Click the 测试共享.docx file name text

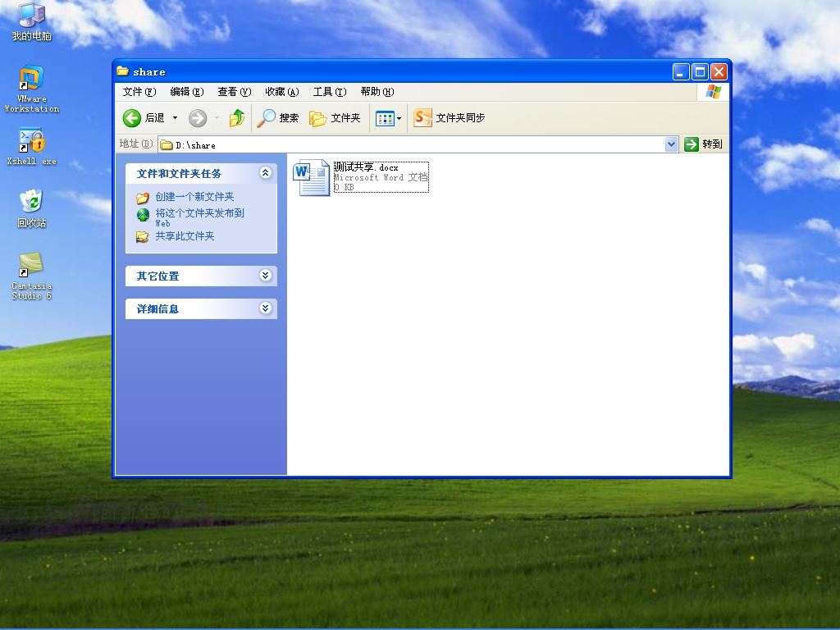click(366, 167)
